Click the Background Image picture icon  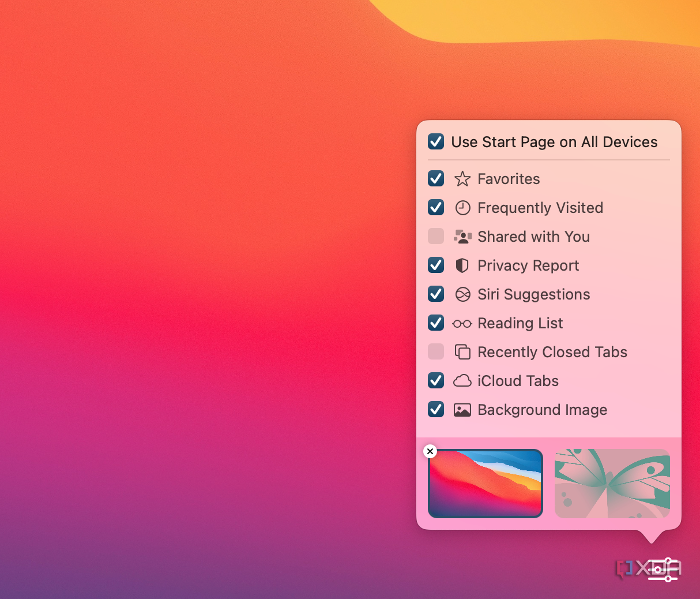(462, 410)
